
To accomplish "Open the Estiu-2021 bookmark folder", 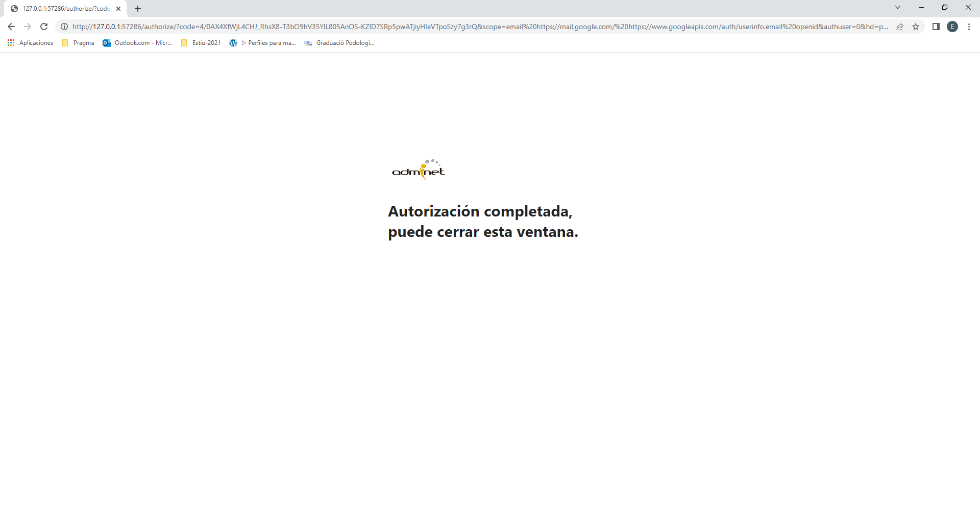I will (201, 43).
